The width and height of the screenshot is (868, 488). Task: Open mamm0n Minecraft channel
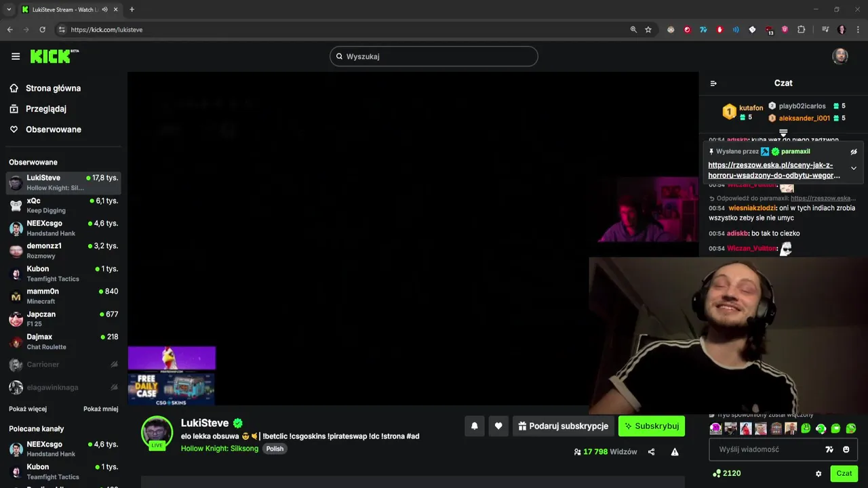point(64,296)
